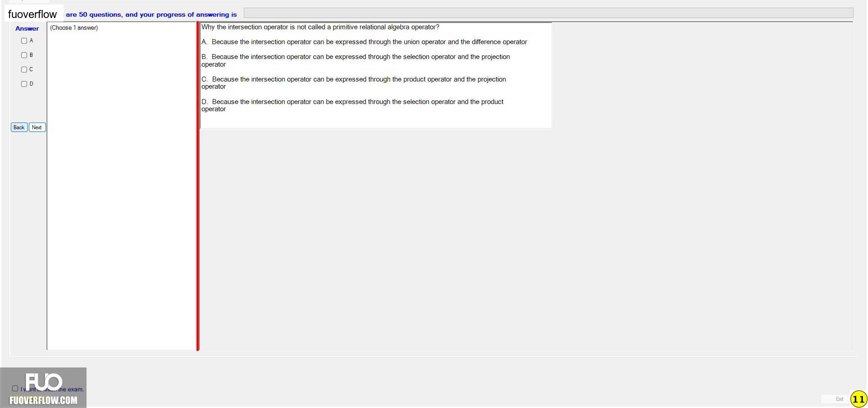The height and width of the screenshot is (408, 868).
Task: Click the answering progress bar
Action: click(x=548, y=13)
